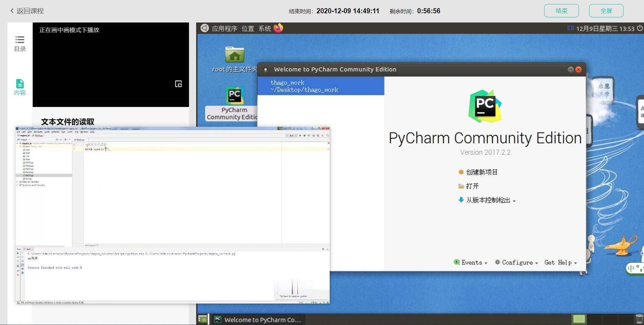Click the Search Everywhere magnifier icon
The width and height of the screenshot is (644, 325).
click(327, 136)
